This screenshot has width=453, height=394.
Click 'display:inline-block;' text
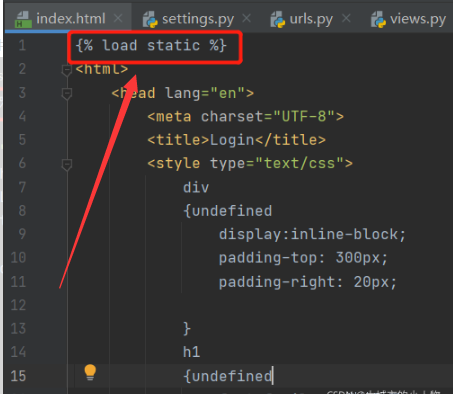[312, 234]
